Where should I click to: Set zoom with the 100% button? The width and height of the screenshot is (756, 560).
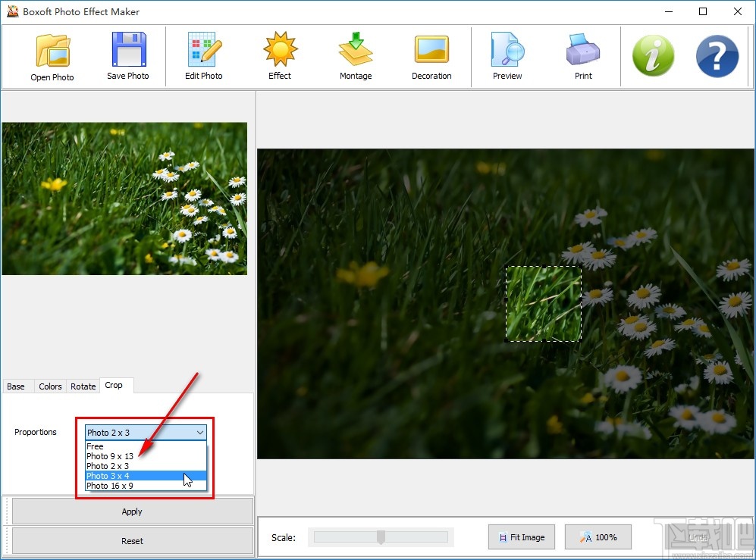point(598,537)
